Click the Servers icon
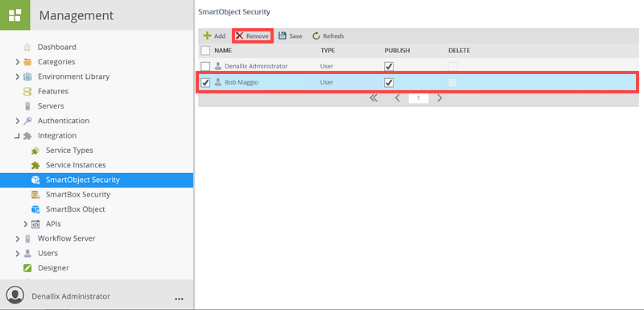This screenshot has height=310, width=644. (27, 106)
